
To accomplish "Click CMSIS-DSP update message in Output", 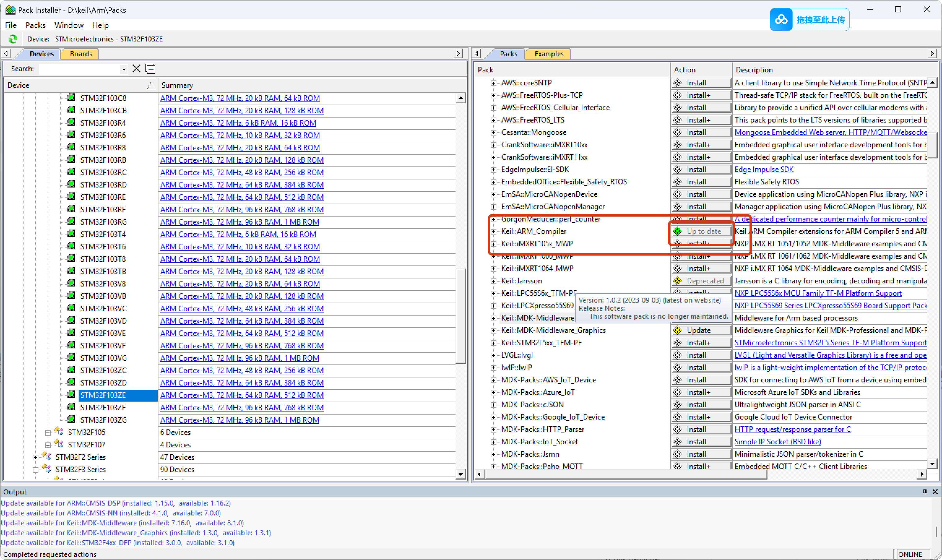I will pyautogui.click(x=115, y=503).
